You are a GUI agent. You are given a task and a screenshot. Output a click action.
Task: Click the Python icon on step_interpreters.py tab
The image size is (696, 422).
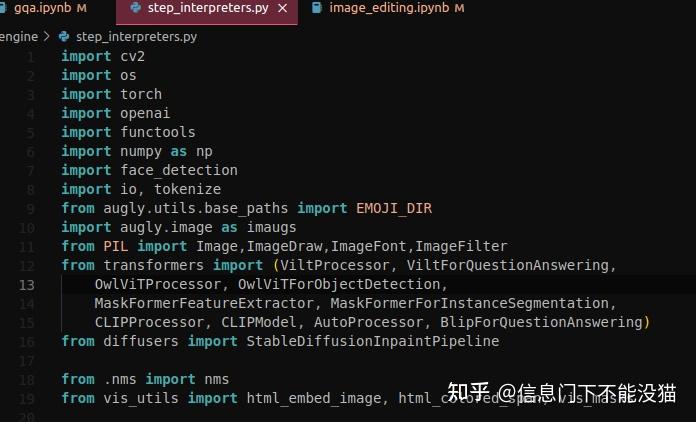point(136,8)
